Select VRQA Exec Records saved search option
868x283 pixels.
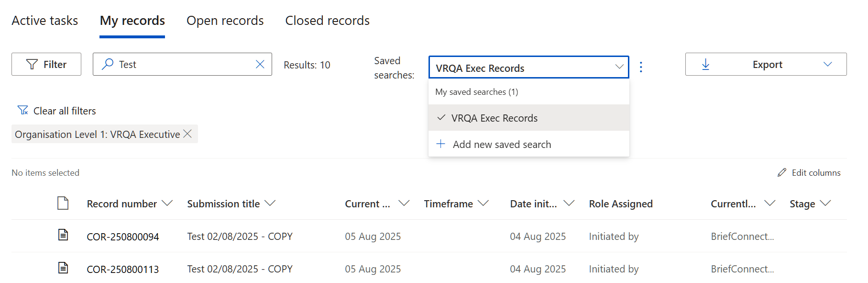(494, 118)
